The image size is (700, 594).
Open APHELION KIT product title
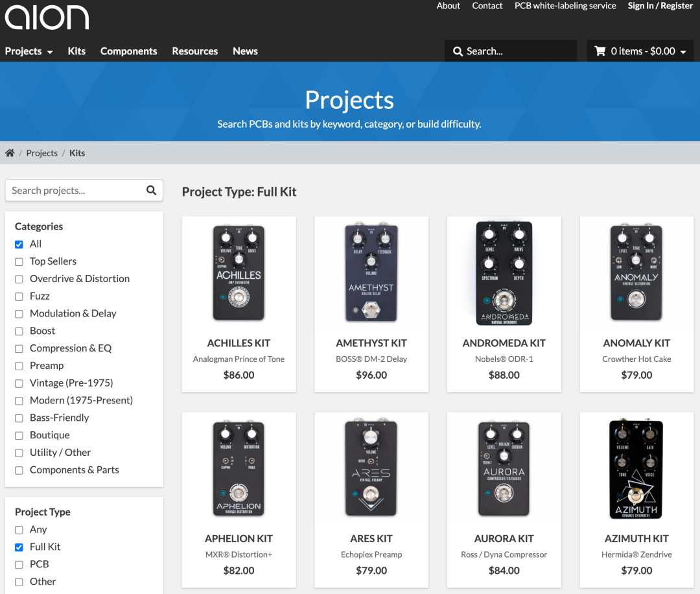239,539
